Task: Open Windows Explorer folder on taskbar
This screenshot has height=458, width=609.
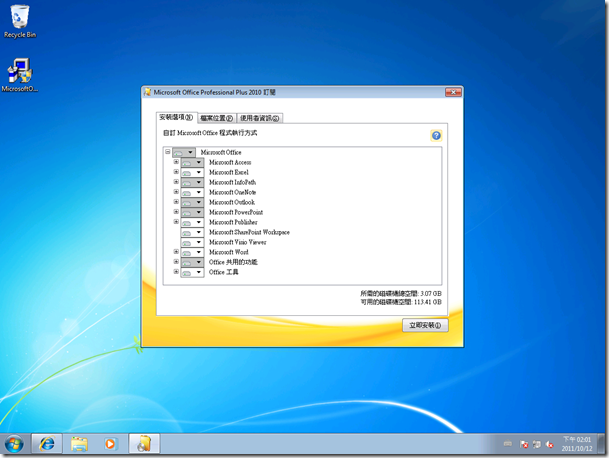Action: [79, 444]
